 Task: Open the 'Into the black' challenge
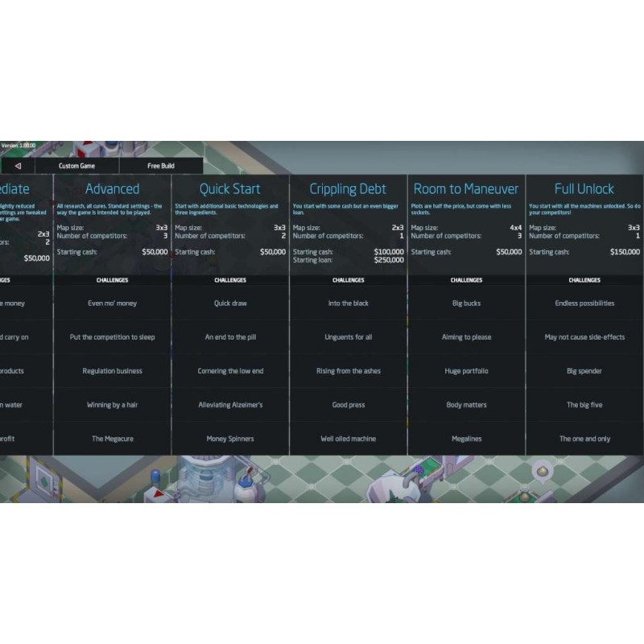pos(348,303)
